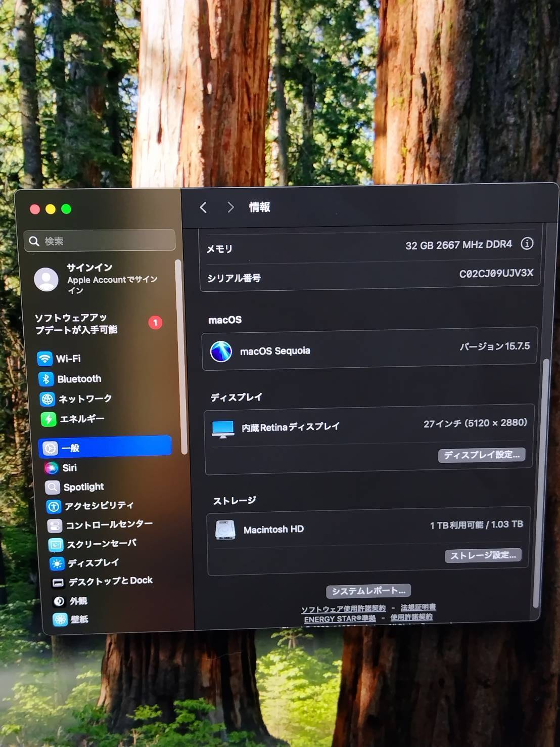
Task: Click the シリアル番号 label
Action: pyautogui.click(x=234, y=278)
